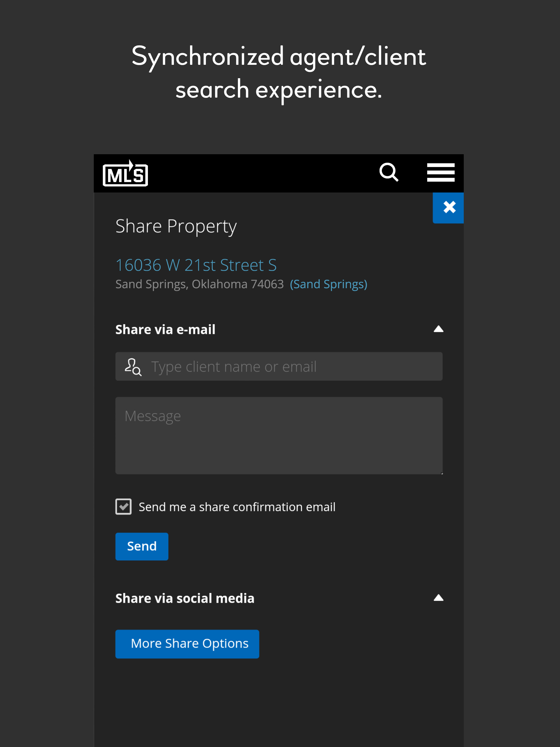
Task: Open the 16036 W 21st Street S link
Action: click(196, 265)
